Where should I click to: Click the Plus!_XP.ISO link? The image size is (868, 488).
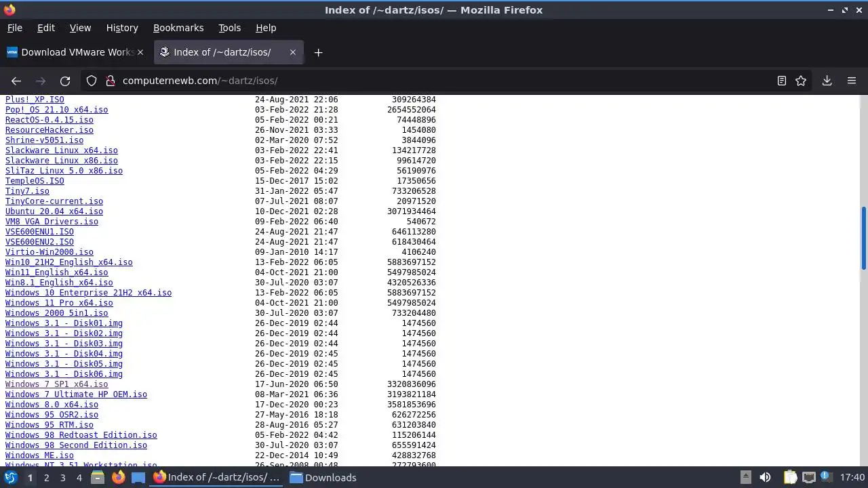click(35, 100)
